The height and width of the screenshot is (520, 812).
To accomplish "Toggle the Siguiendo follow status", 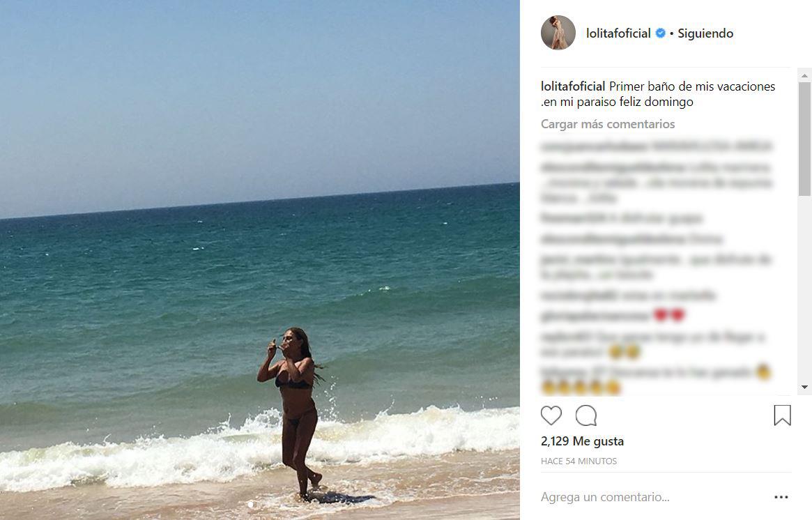I will pos(705,33).
